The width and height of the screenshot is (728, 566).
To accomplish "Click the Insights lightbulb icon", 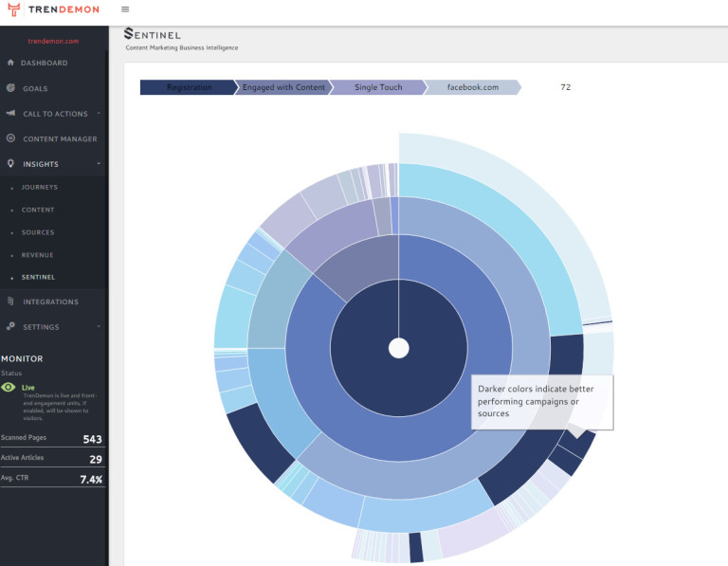I will click(x=10, y=163).
